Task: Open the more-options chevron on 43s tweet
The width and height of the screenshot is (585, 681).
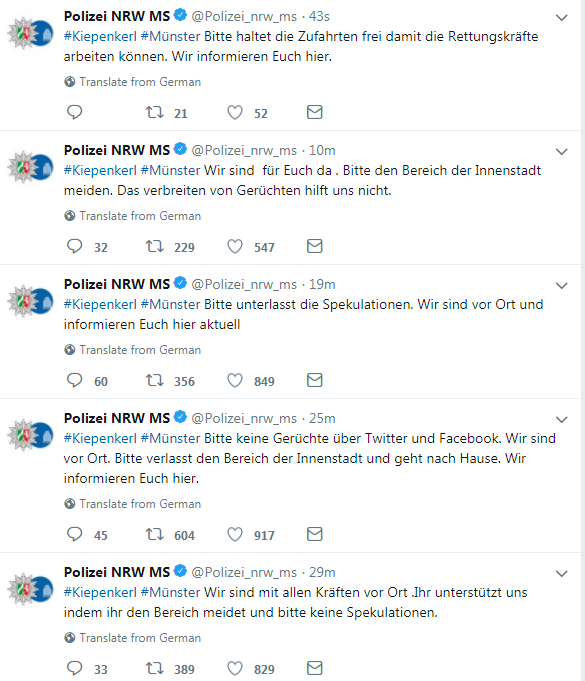Action: click(562, 17)
